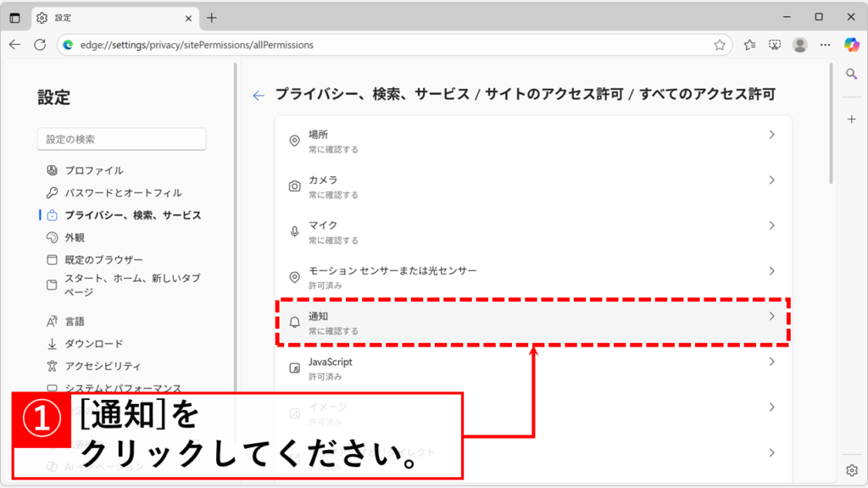Open the カメラ permission row

point(533,186)
